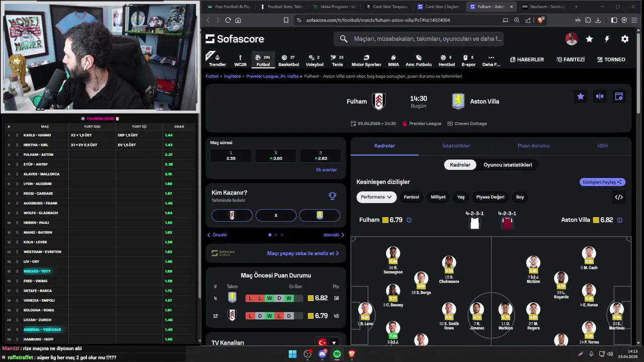Open the AI match analysis chevron link
Image resolution: width=644 pixels, height=362 pixels.
coord(303,253)
